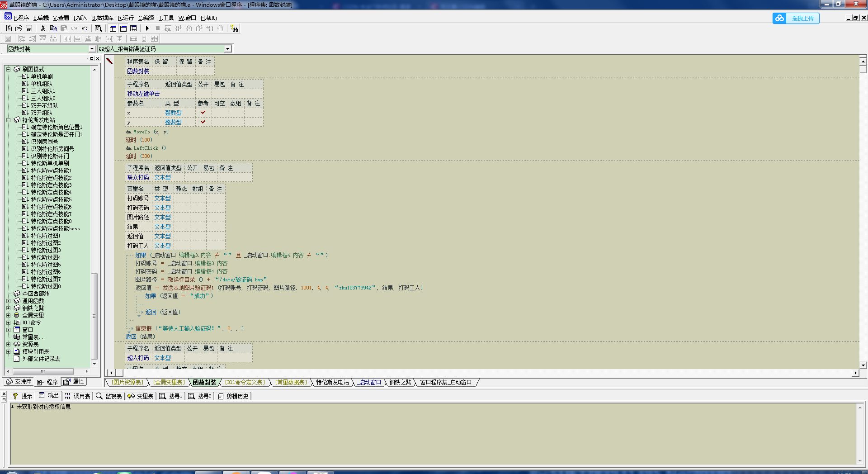Click the Cut scissors icon
The height and width of the screenshot is (474, 868).
click(x=43, y=28)
